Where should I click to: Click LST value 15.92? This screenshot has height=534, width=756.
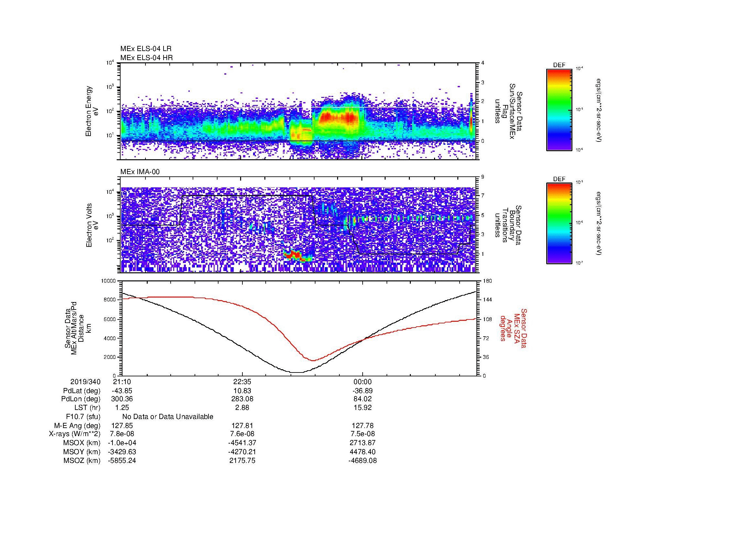coord(363,408)
